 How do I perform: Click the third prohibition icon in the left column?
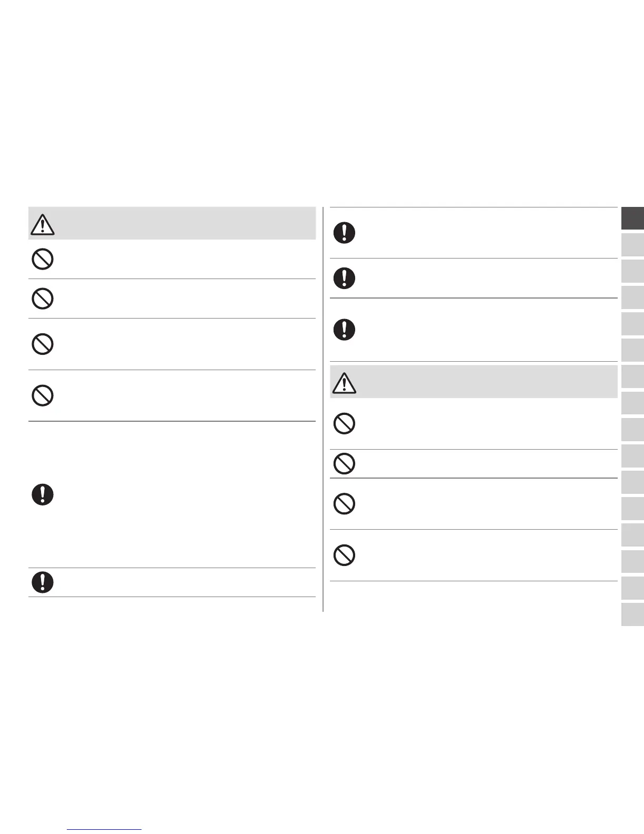[x=43, y=344]
